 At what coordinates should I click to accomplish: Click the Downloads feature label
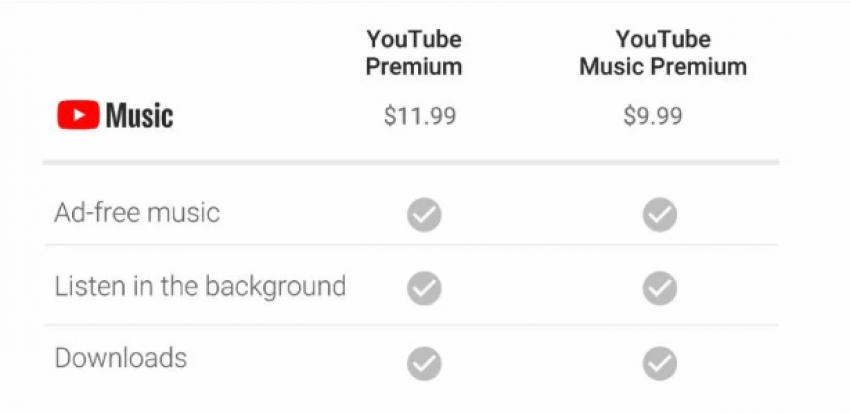tap(121, 358)
